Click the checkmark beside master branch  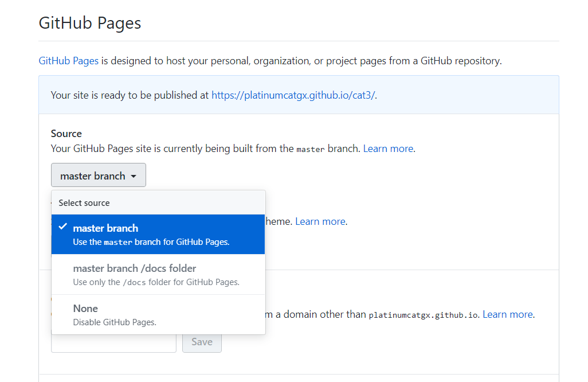[x=63, y=226]
